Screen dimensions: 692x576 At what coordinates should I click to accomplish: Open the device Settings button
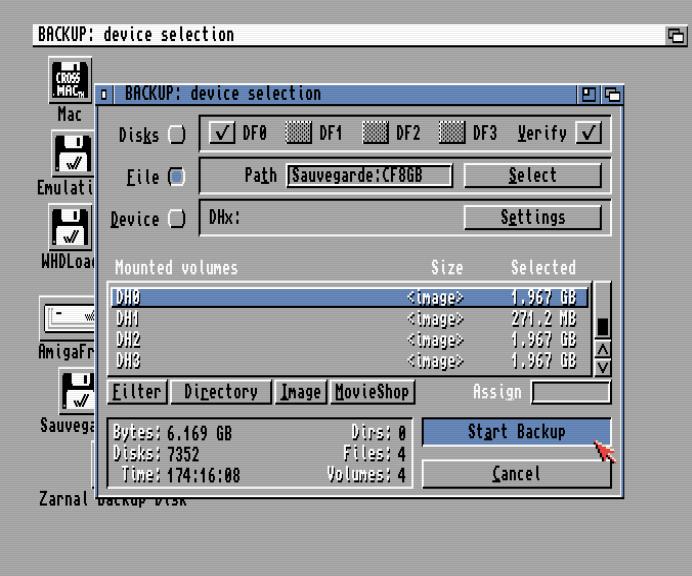coord(533,218)
